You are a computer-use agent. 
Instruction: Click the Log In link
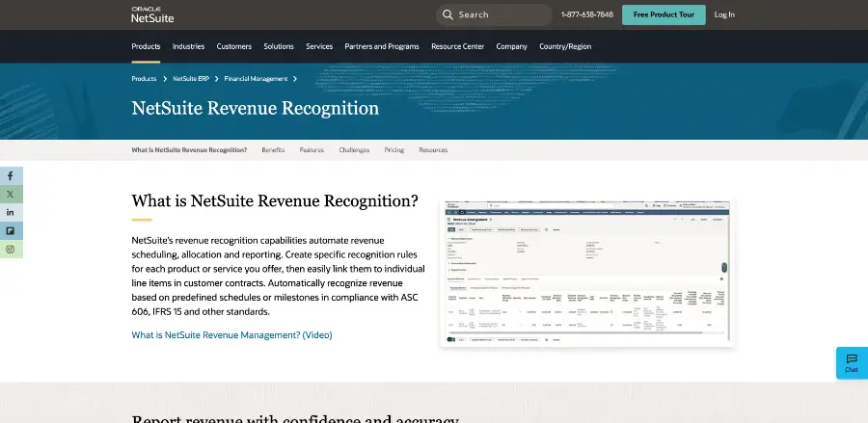coord(724,14)
